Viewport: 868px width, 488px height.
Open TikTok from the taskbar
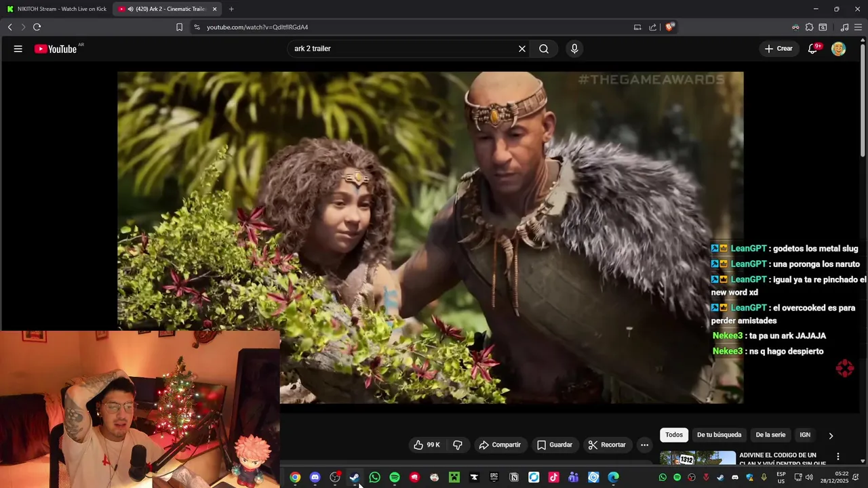pos(553,477)
